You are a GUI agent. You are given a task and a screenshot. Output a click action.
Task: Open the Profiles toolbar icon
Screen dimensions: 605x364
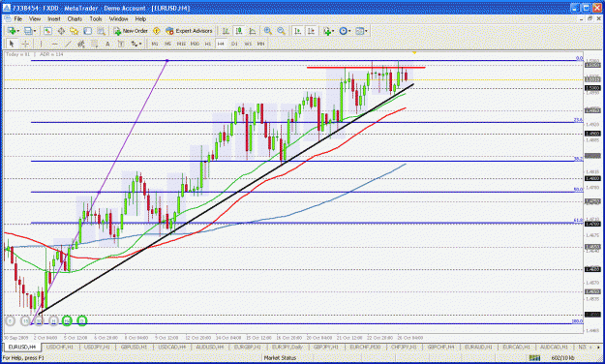(x=28, y=31)
